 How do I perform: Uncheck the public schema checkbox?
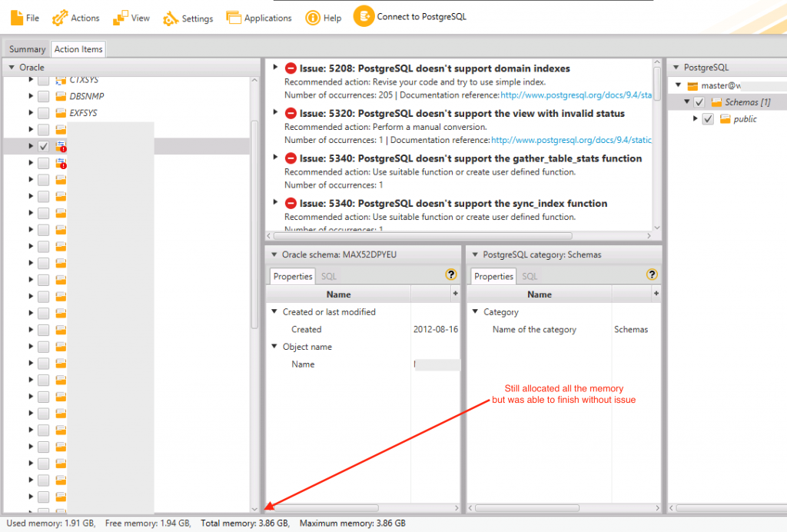tap(708, 119)
